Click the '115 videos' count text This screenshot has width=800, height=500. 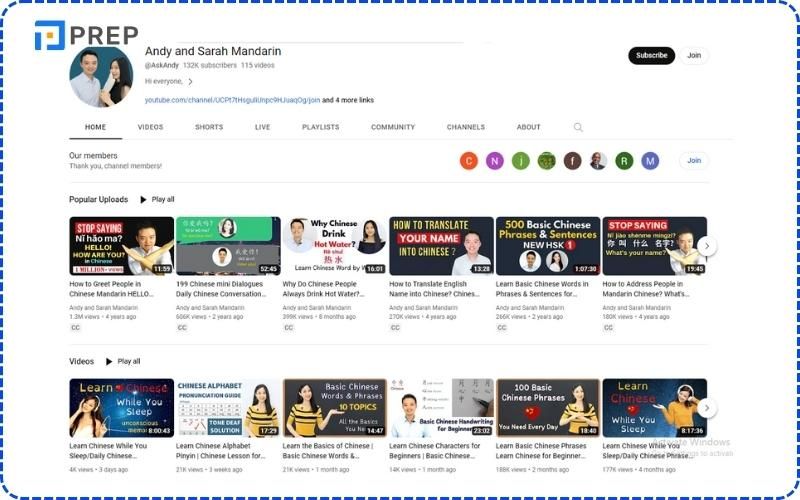[258, 65]
